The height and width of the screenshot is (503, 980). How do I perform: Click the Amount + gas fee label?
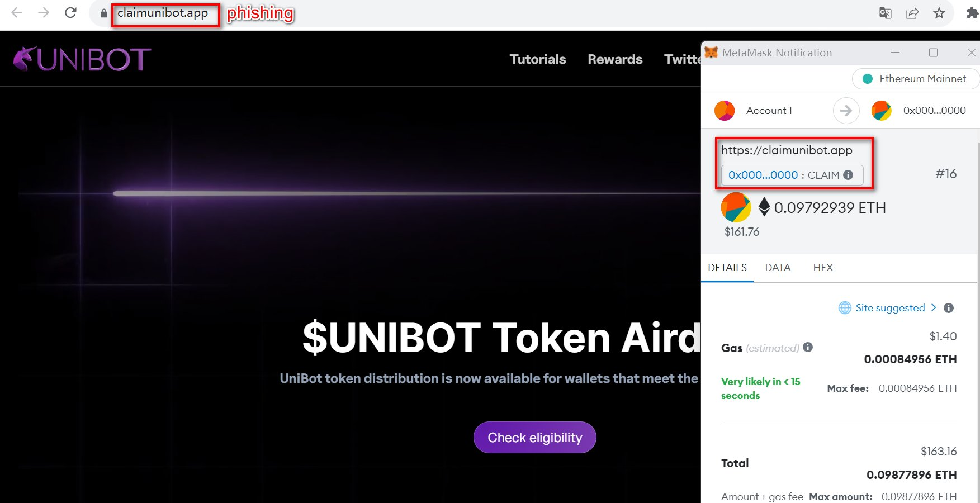point(762,496)
